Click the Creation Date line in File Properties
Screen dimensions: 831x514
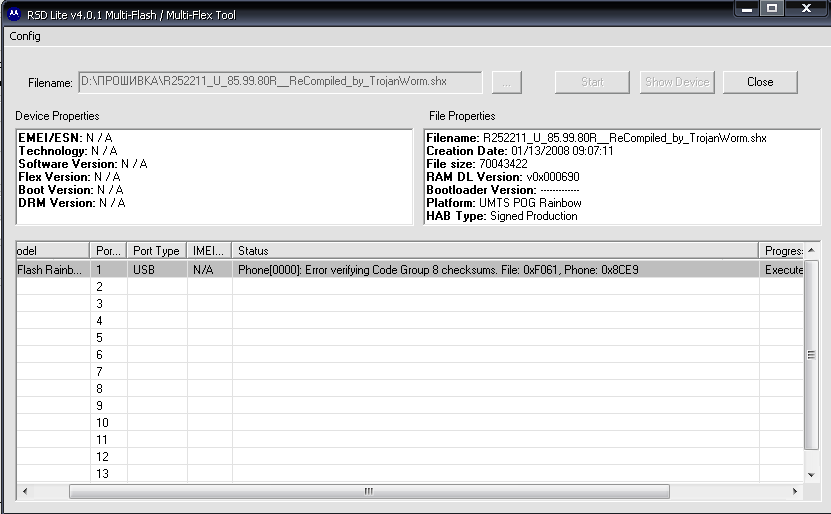[520, 151]
